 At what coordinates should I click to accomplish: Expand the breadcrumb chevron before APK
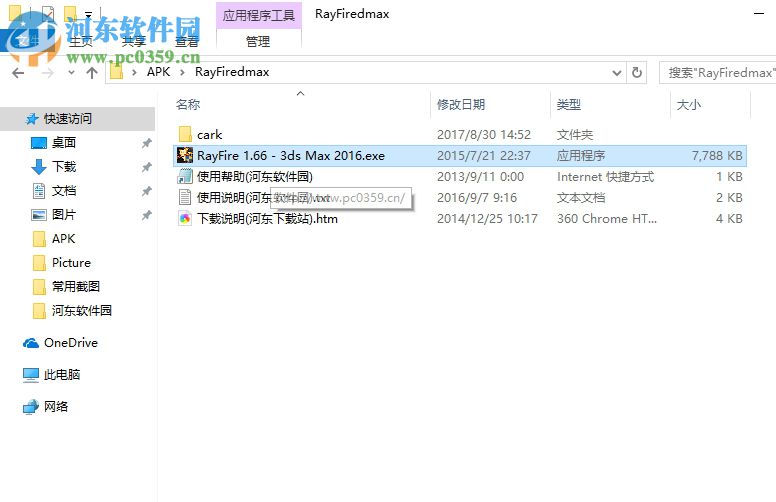(x=134, y=73)
